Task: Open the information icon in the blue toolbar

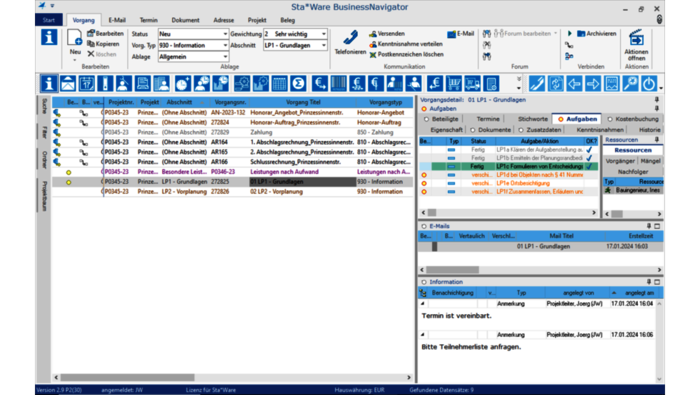Action: click(x=49, y=83)
